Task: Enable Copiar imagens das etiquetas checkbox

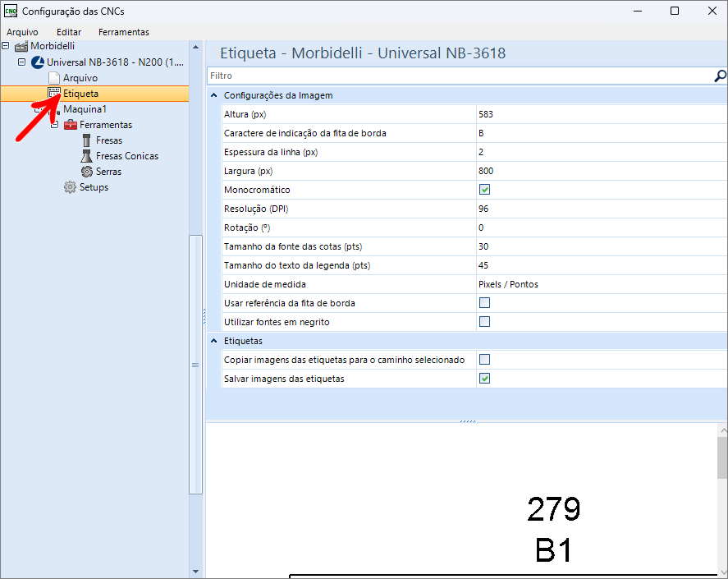Action: (484, 359)
